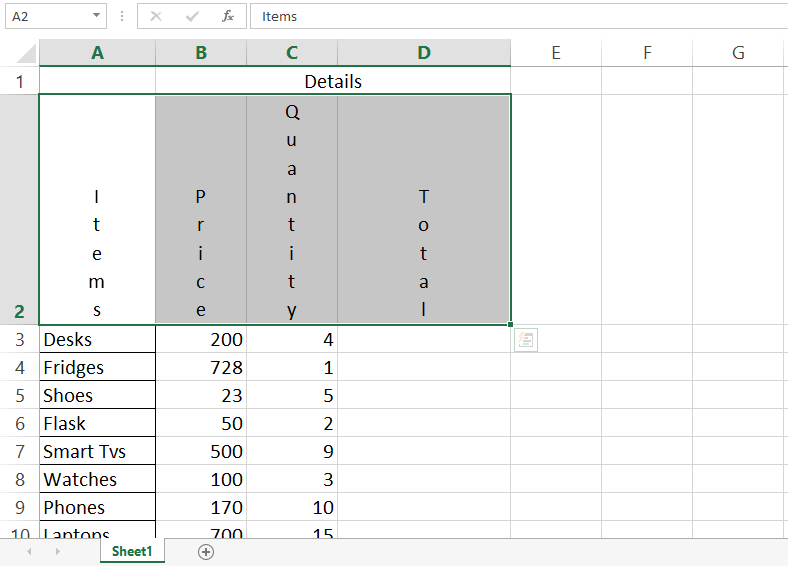Click the Quick Analysis icon beside the selection
788x566 pixels.
click(526, 340)
